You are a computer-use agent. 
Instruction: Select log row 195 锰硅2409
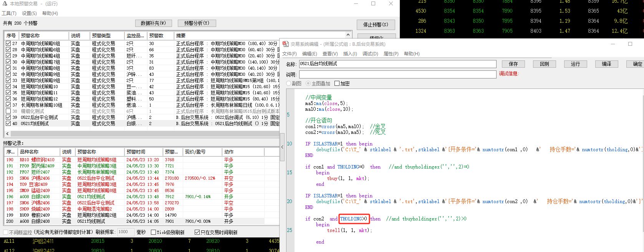142,190
